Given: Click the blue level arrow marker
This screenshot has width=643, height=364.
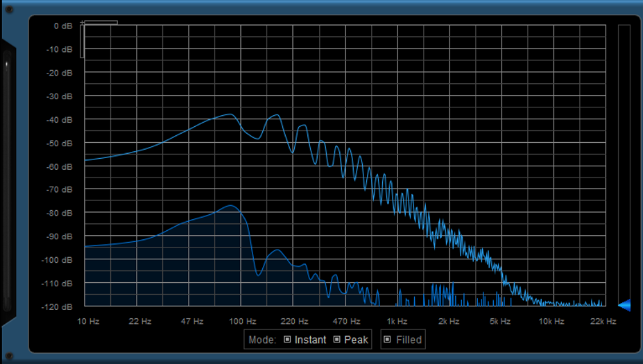Looking at the screenshot, I should tap(624, 305).
